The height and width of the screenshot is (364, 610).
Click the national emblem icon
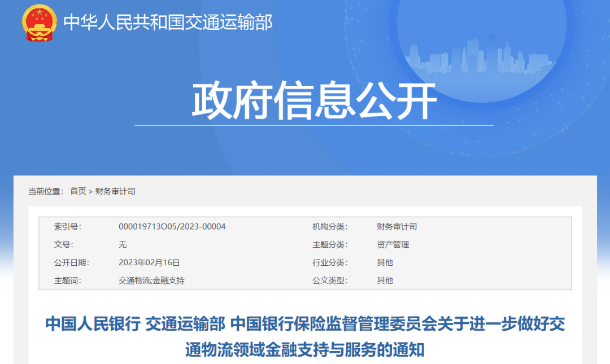pos(40,22)
